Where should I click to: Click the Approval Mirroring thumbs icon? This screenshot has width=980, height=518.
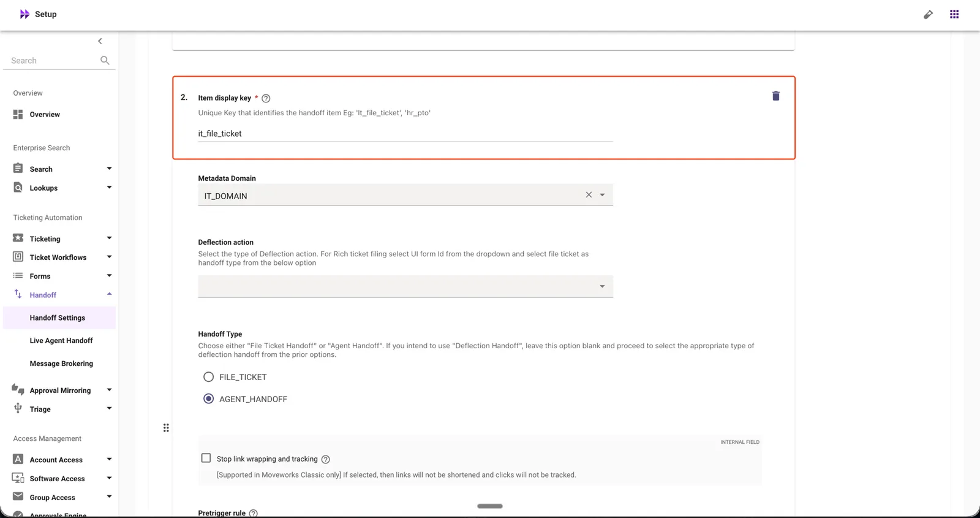point(18,389)
